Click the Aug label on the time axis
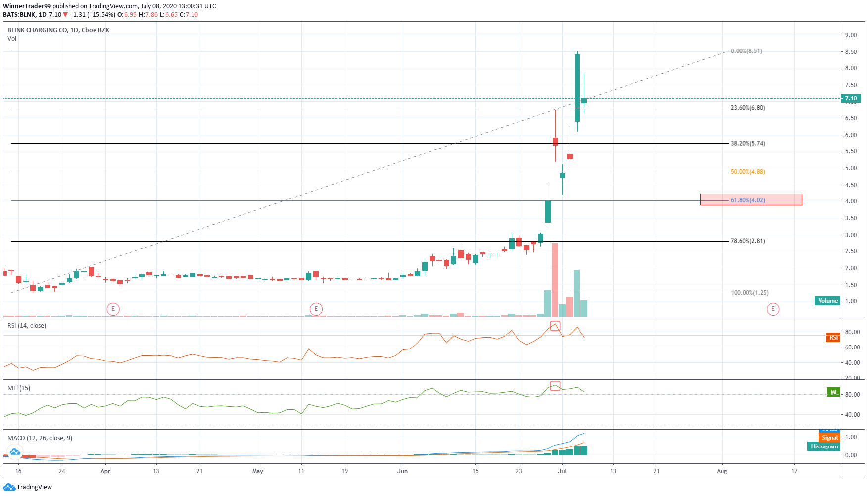 coord(722,471)
